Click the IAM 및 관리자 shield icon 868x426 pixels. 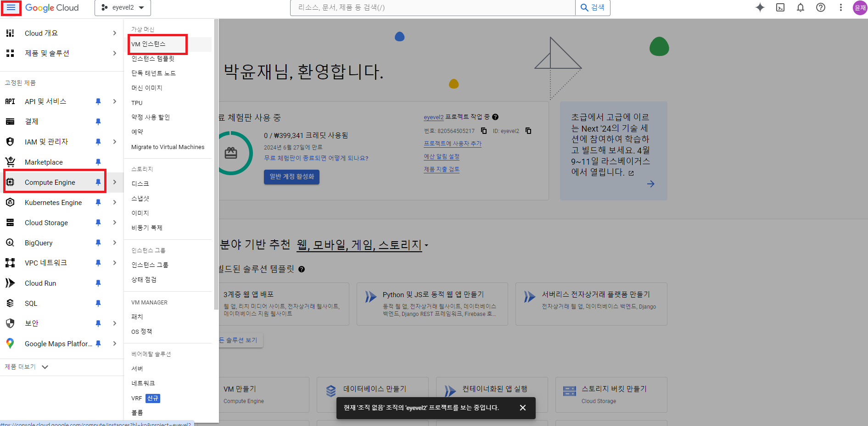pyautogui.click(x=10, y=142)
